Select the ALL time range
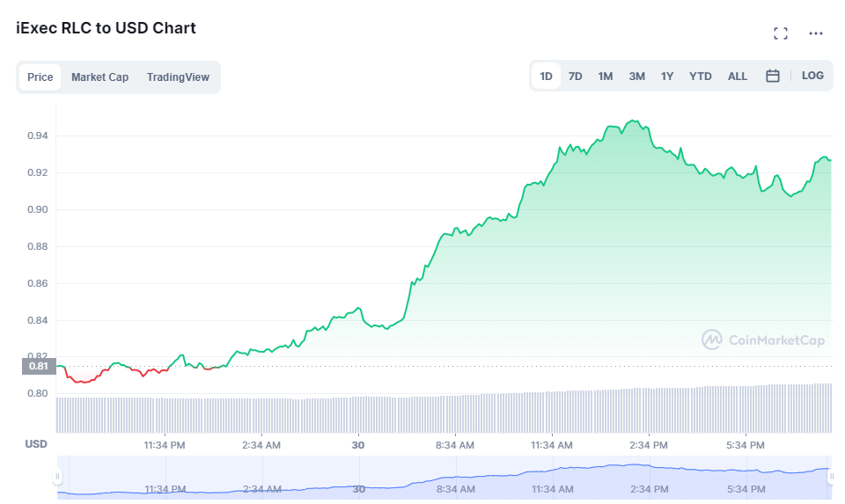 tap(738, 77)
